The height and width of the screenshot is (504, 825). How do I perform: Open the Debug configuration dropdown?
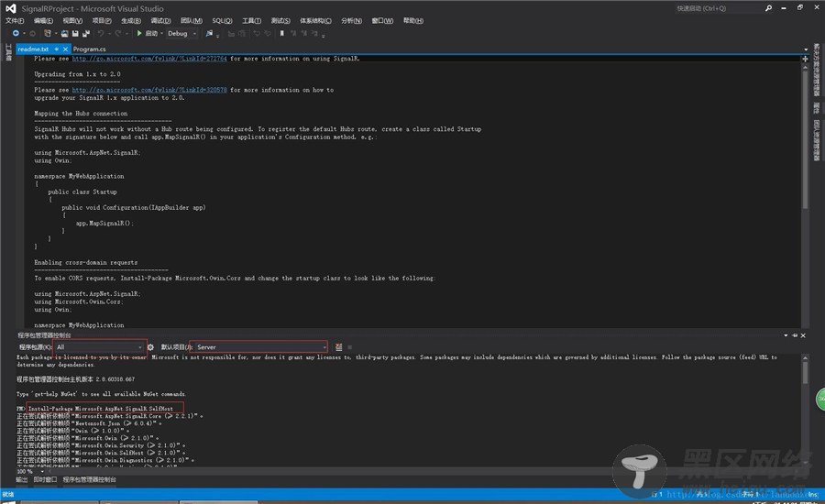[181, 33]
